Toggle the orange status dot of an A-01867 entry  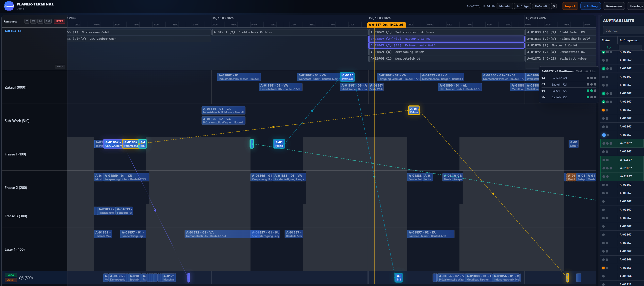(603, 110)
